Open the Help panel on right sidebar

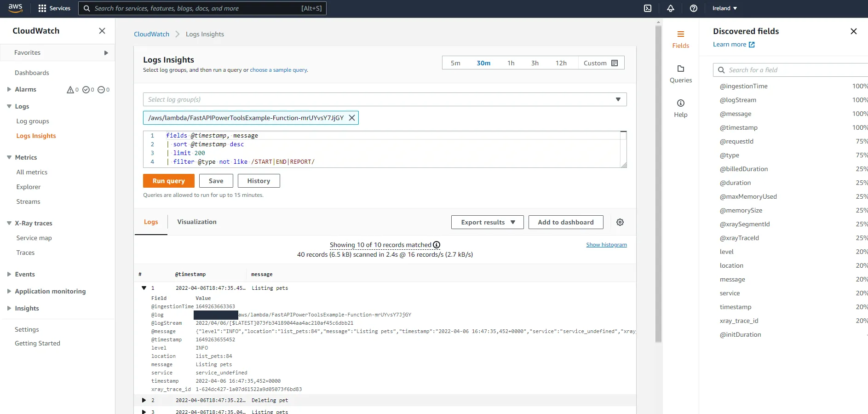pyautogui.click(x=680, y=108)
